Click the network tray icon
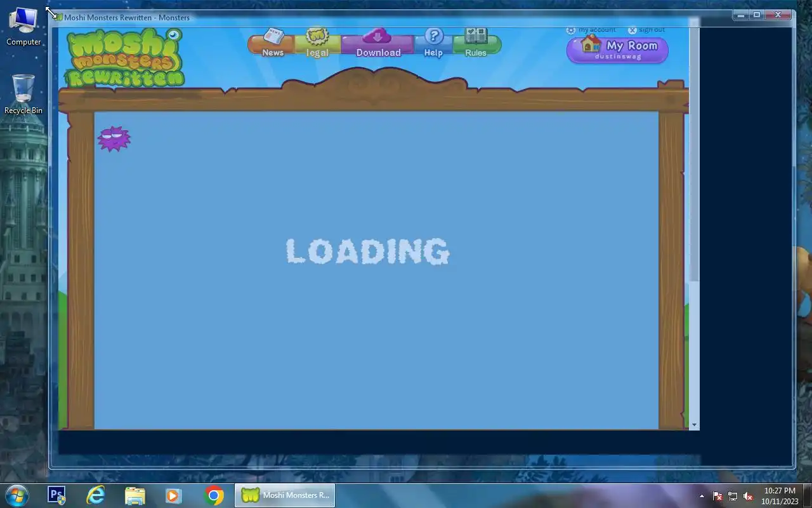Screen dimensions: 812x508 pos(733,496)
